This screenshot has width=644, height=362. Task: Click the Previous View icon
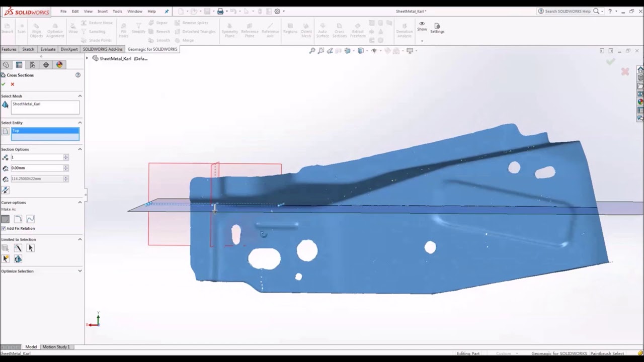pos(330,51)
